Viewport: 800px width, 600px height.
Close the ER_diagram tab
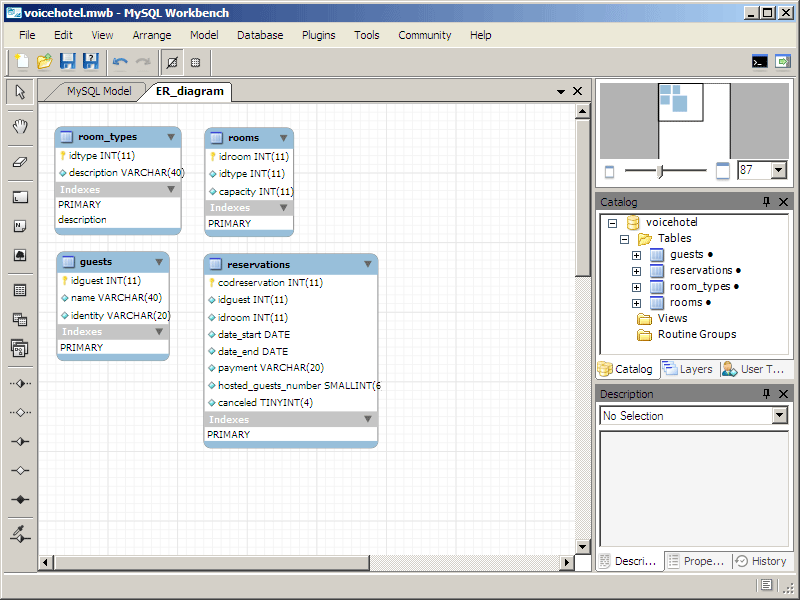coord(577,91)
